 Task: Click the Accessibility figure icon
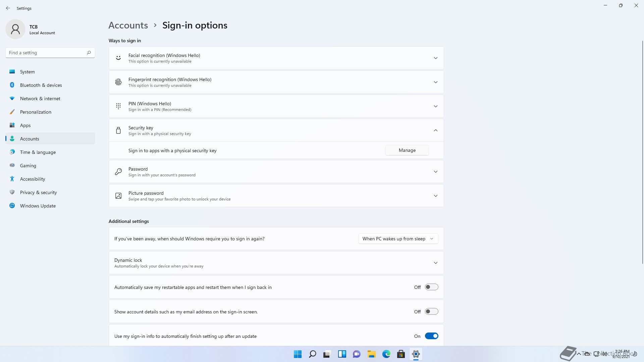12,179
